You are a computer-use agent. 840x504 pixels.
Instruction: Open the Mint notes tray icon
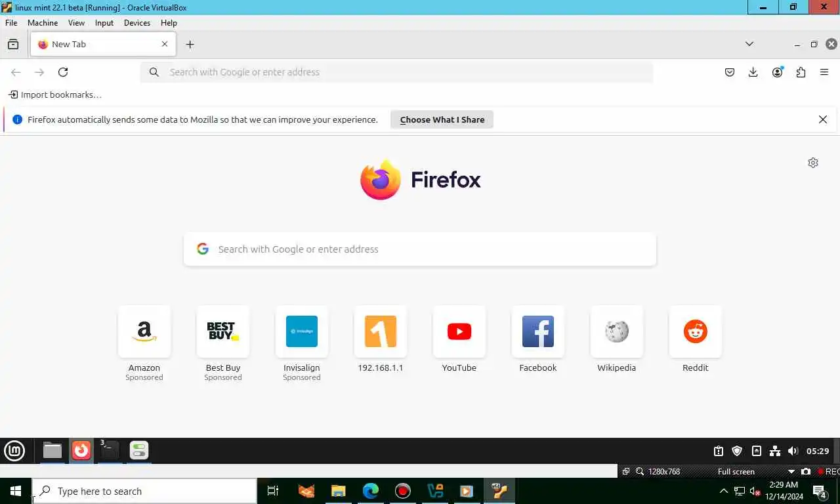tap(756, 451)
